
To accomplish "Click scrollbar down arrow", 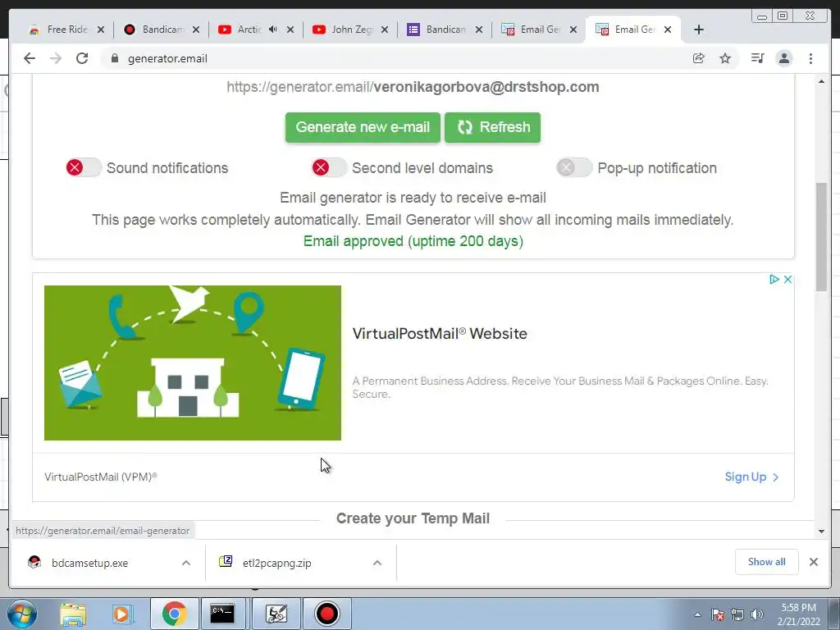I will pyautogui.click(x=821, y=532).
